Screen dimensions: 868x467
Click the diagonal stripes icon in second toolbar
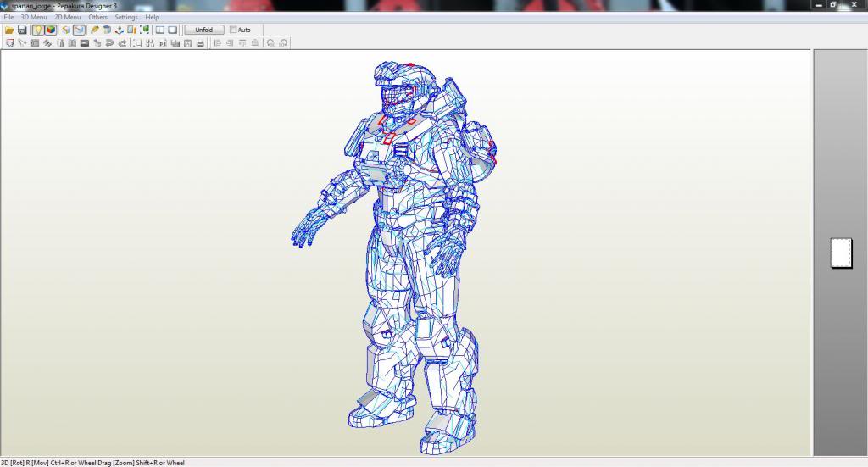[47, 43]
